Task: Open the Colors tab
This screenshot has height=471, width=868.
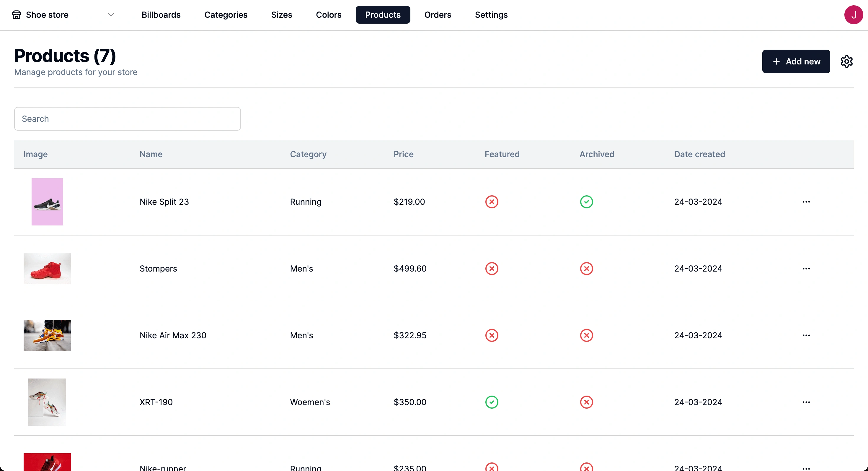Action: (329, 15)
